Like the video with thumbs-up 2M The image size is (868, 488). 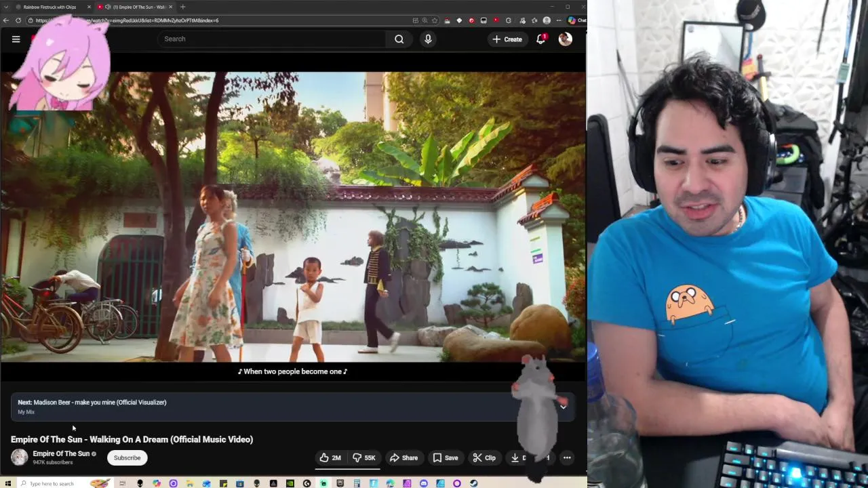pos(330,457)
